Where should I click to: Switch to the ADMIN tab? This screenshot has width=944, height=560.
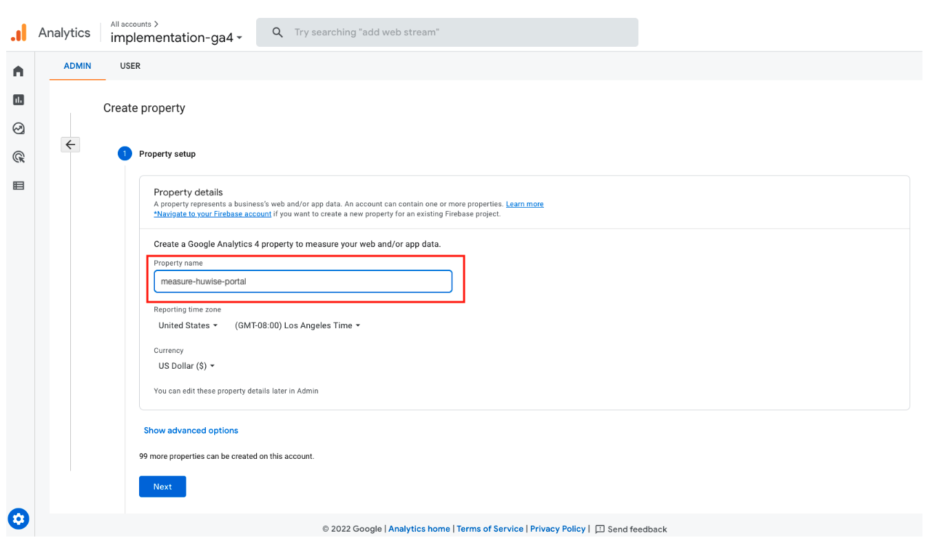click(x=77, y=66)
